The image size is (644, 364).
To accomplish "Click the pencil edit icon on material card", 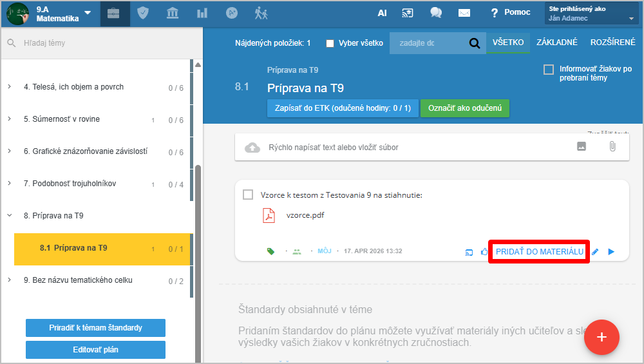I will pyautogui.click(x=595, y=252).
